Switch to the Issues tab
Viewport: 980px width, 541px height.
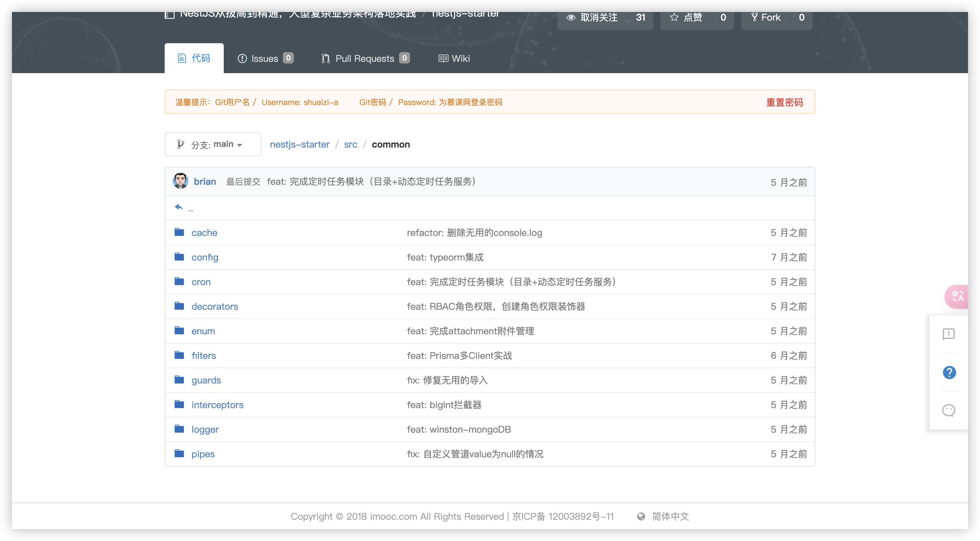tap(265, 58)
